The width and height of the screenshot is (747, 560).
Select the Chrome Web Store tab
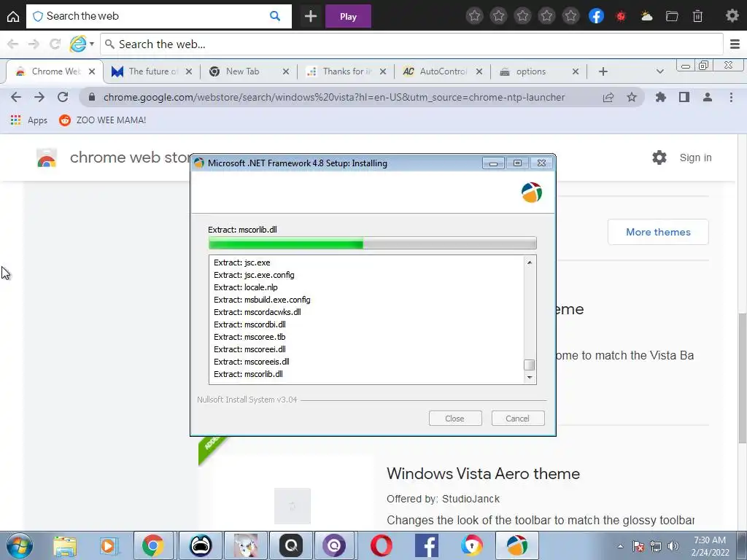click(x=55, y=71)
